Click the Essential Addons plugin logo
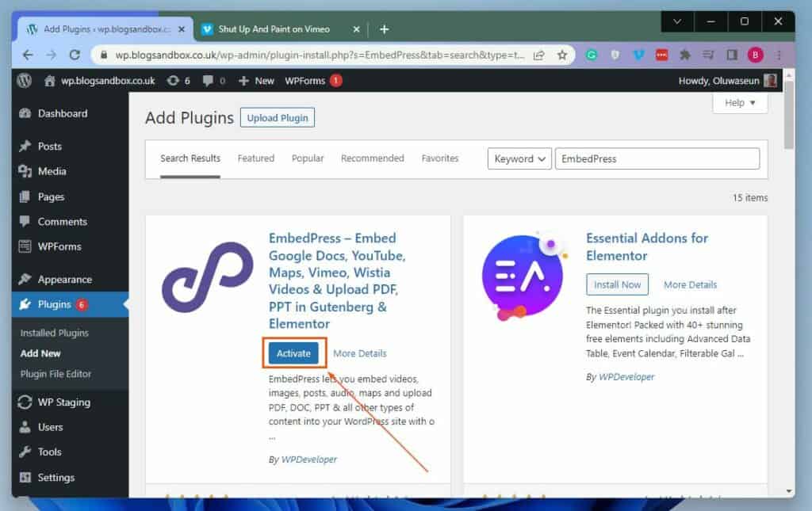 click(x=525, y=276)
